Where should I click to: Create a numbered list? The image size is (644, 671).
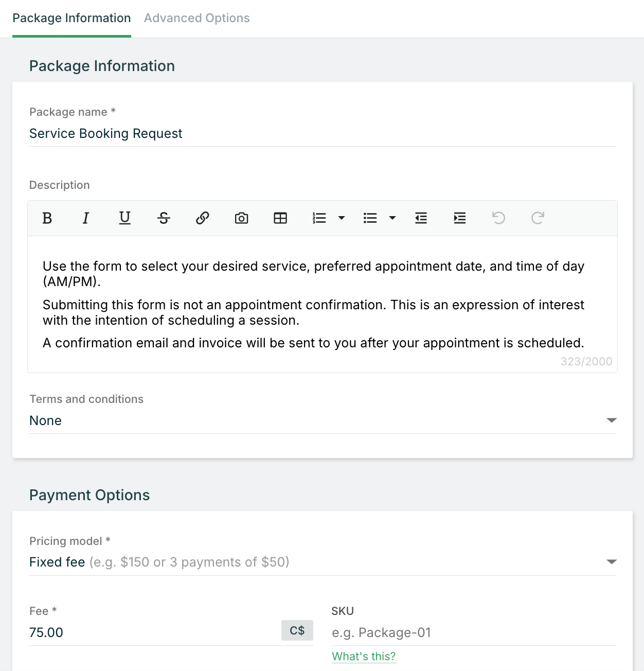[x=319, y=218]
